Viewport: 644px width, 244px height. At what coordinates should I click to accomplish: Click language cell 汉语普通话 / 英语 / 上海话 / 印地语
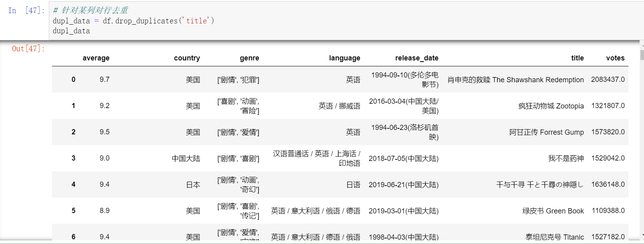317,159
